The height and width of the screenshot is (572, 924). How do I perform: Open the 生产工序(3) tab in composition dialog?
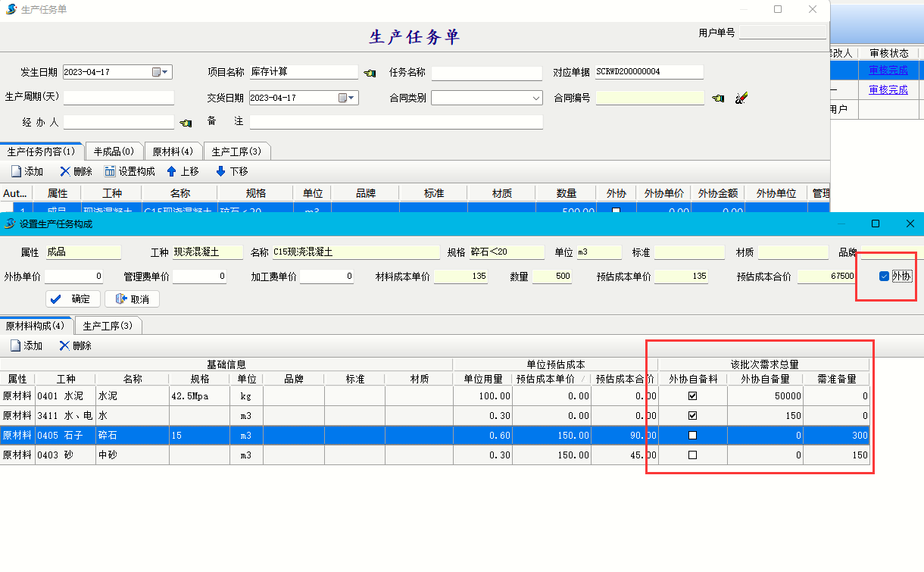point(108,326)
